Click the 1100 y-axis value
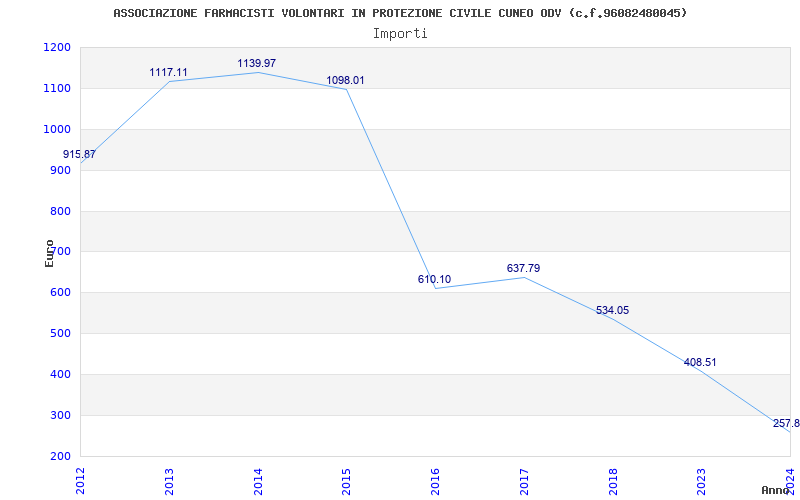 coord(57,88)
